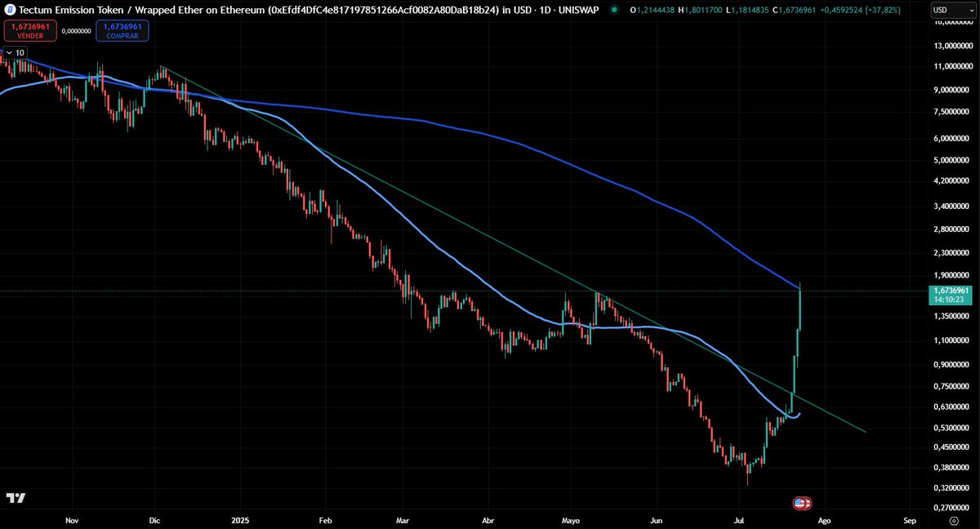Viewport: 980px width, 529px height.
Task: Click the Tectum token symbol logo icon
Action: (x=10, y=10)
